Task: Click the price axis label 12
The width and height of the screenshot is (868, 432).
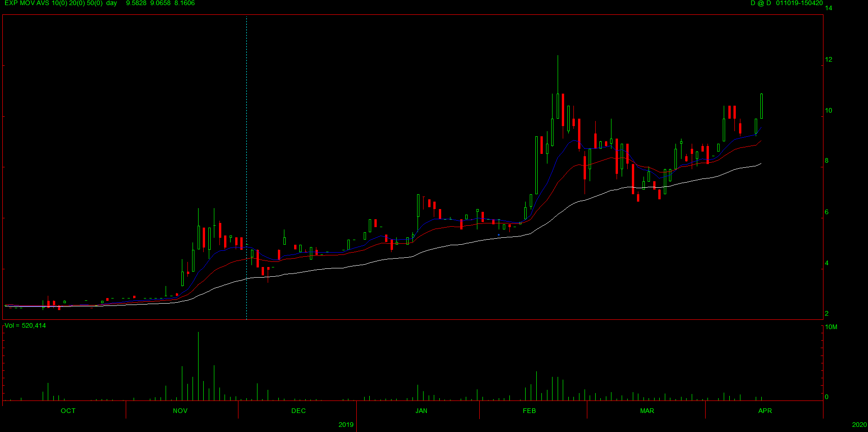Action: click(829, 59)
